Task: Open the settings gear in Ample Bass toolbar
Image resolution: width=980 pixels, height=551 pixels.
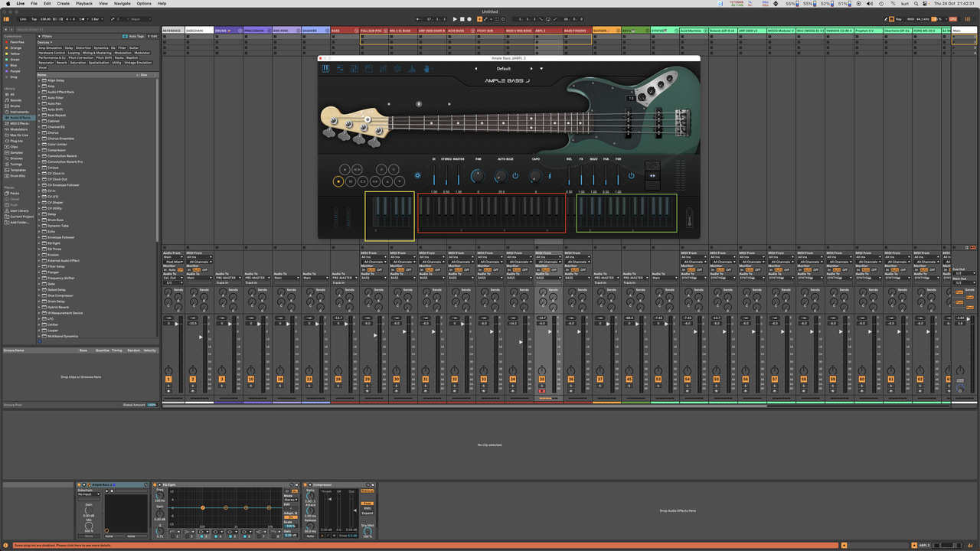Action: pyautogui.click(x=397, y=69)
